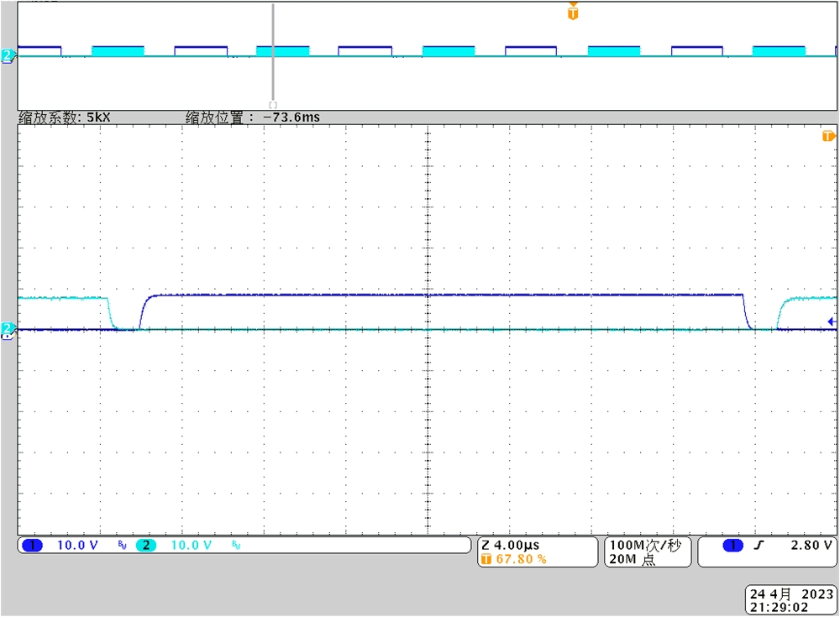Click the orange trigger T marker at top
The height and width of the screenshot is (617, 840).
(x=572, y=13)
